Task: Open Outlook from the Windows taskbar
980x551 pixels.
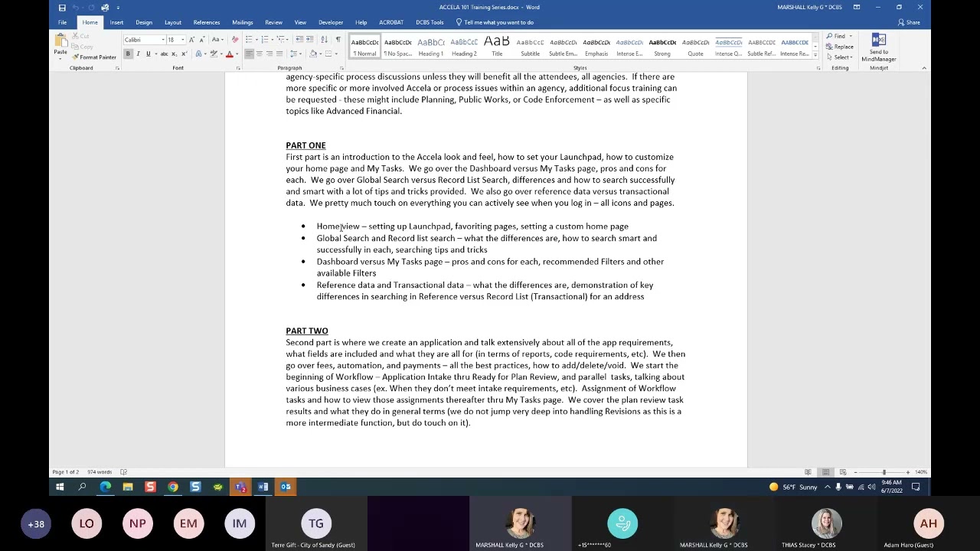Action: (x=286, y=487)
